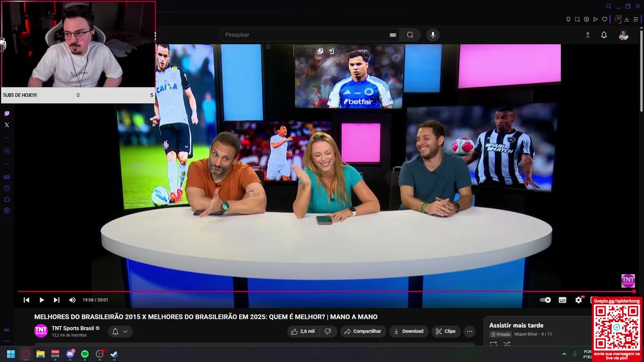
Task: Seek on the red video progress bar
Action: coord(326,291)
